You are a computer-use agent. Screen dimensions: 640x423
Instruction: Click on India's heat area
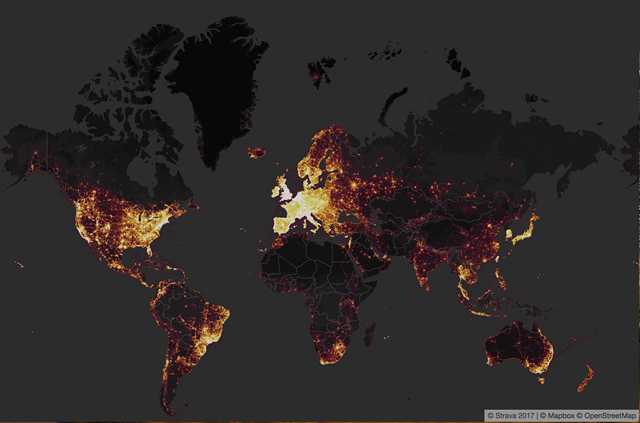[430, 265]
